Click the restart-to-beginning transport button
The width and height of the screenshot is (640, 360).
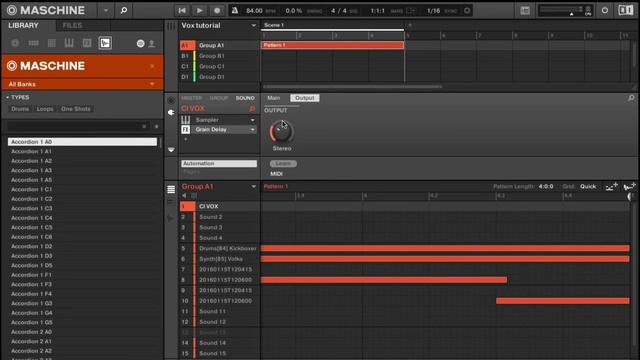coord(182,10)
